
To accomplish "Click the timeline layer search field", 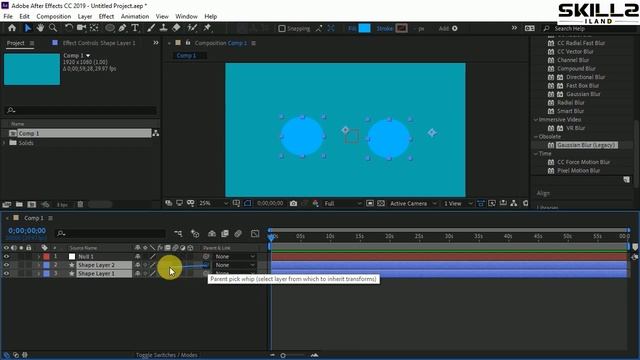I will (x=111, y=233).
